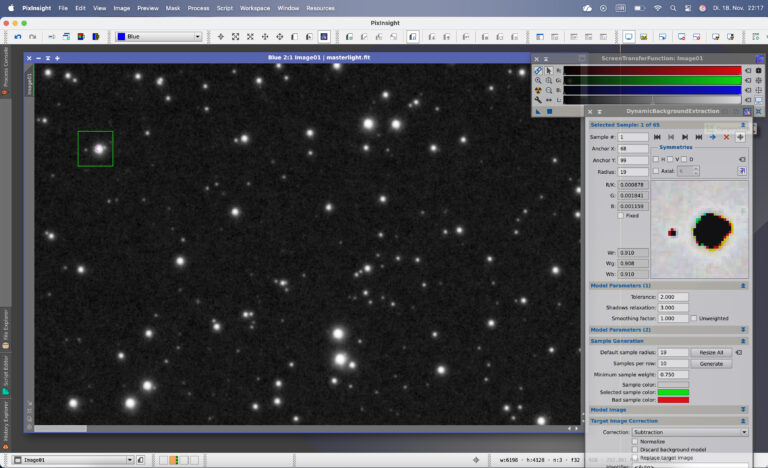Delete the current sample with red X

(x=726, y=137)
